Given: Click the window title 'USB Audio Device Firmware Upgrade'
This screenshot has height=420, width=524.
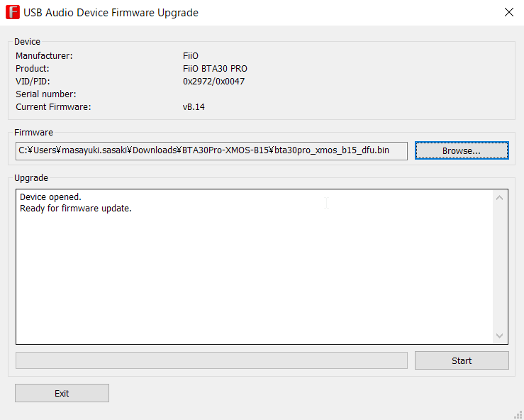Looking at the screenshot, I should pyautogui.click(x=111, y=13).
